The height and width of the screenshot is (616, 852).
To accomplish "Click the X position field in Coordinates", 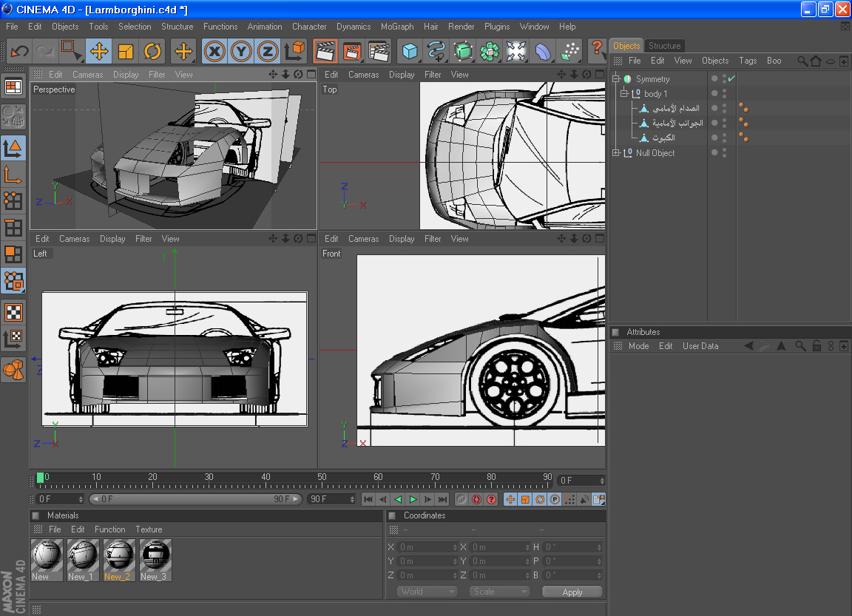I will [427, 547].
